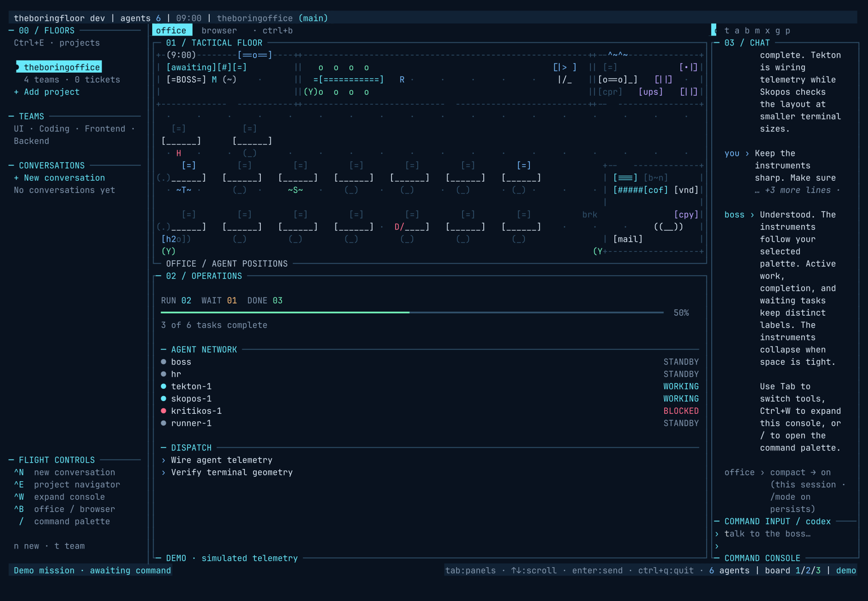Click the Backend team label

[x=31, y=141]
